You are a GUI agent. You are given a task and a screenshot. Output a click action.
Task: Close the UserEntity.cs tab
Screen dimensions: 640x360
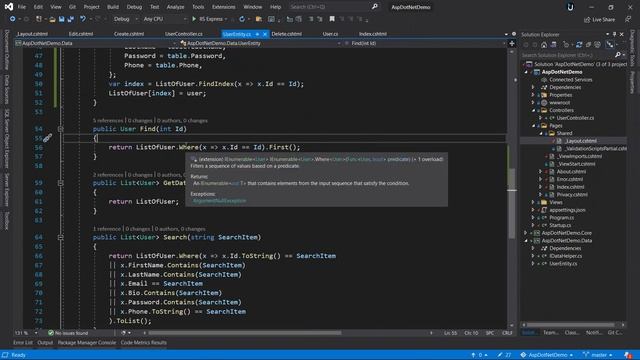coord(264,34)
